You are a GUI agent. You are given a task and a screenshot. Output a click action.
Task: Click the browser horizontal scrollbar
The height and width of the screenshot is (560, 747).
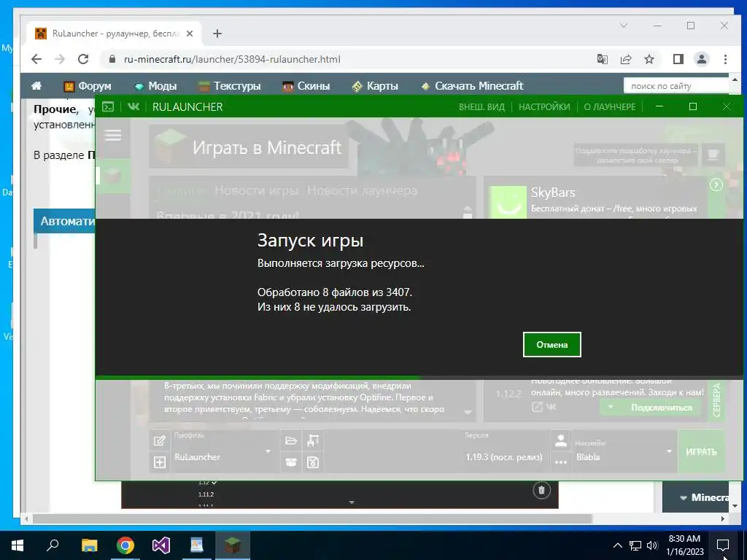(312, 518)
